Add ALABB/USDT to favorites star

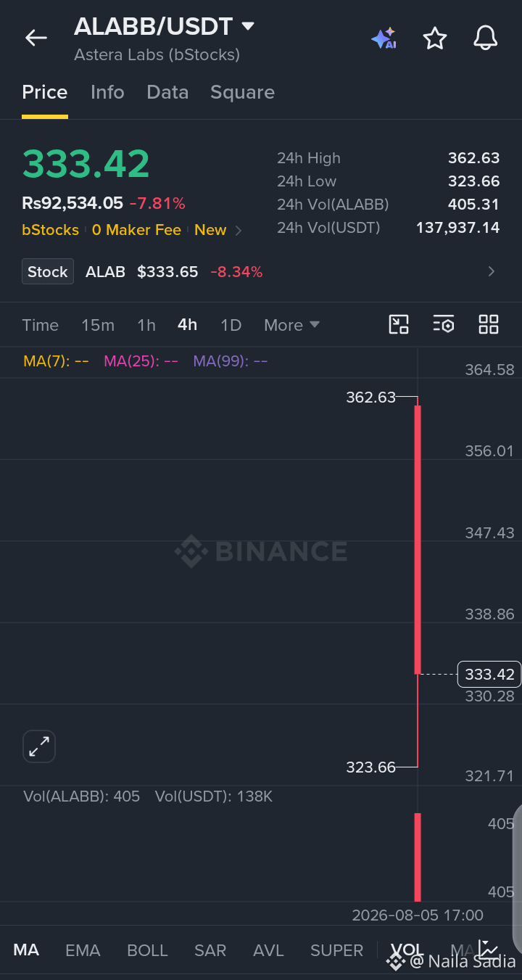tap(435, 38)
